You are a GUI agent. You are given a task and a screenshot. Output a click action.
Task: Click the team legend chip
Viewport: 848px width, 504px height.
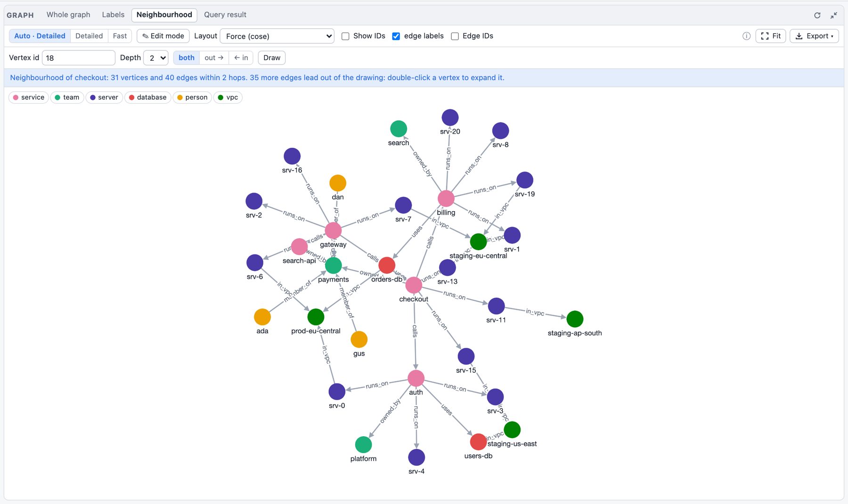[67, 98]
